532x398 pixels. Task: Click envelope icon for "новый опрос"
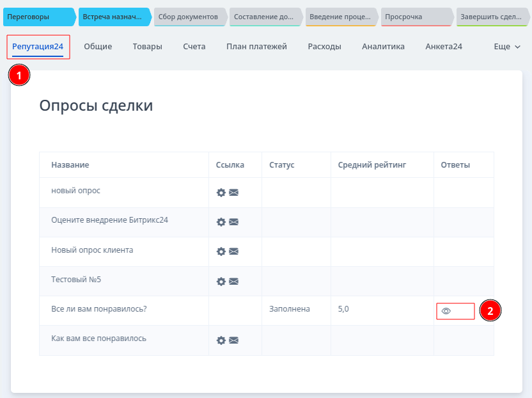(234, 193)
